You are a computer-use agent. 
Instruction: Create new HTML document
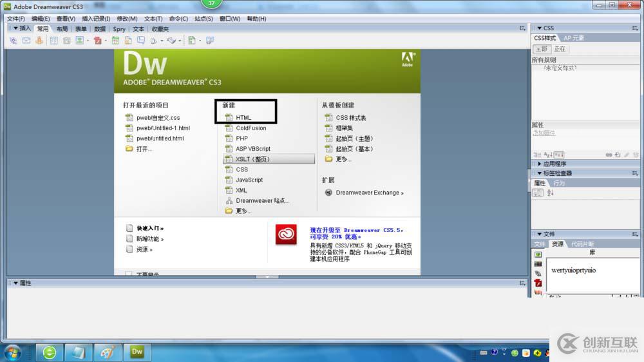(x=243, y=117)
